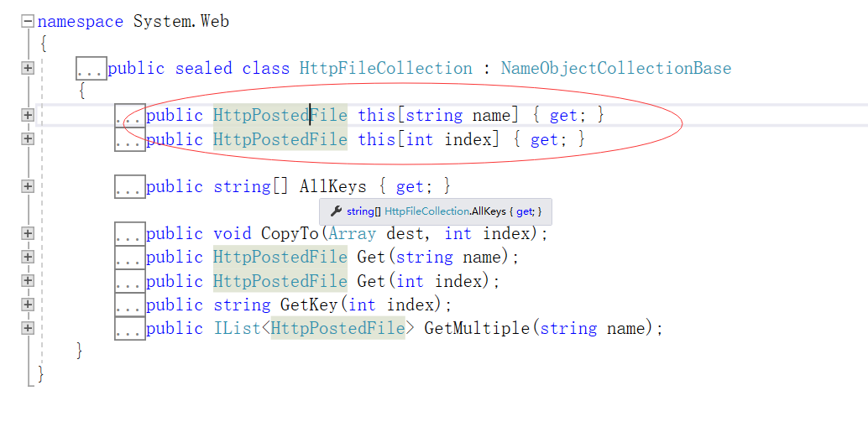Viewport: 868px width, 448px height.
Task: Click the AllKeys property name
Action: tap(332, 186)
